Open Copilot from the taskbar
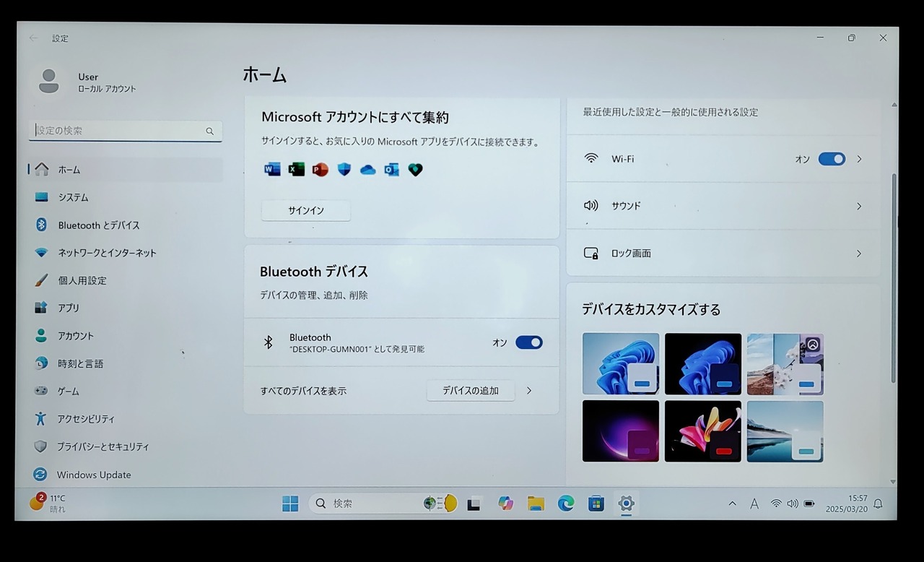The image size is (924, 562). (x=505, y=503)
